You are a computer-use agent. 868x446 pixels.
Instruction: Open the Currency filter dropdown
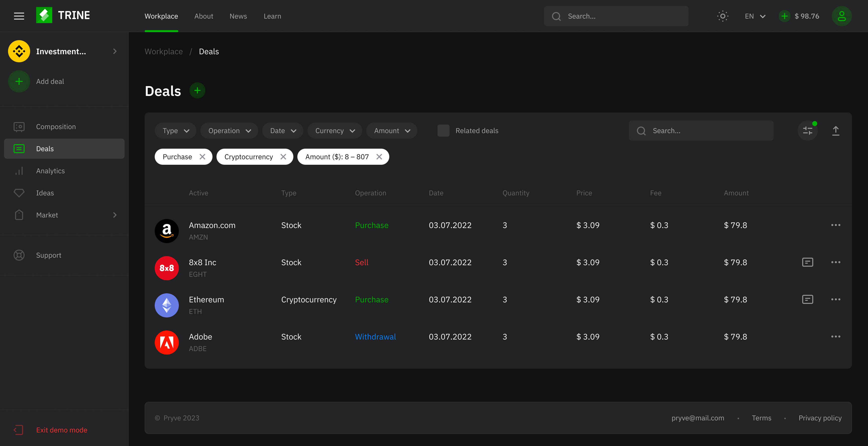point(335,131)
